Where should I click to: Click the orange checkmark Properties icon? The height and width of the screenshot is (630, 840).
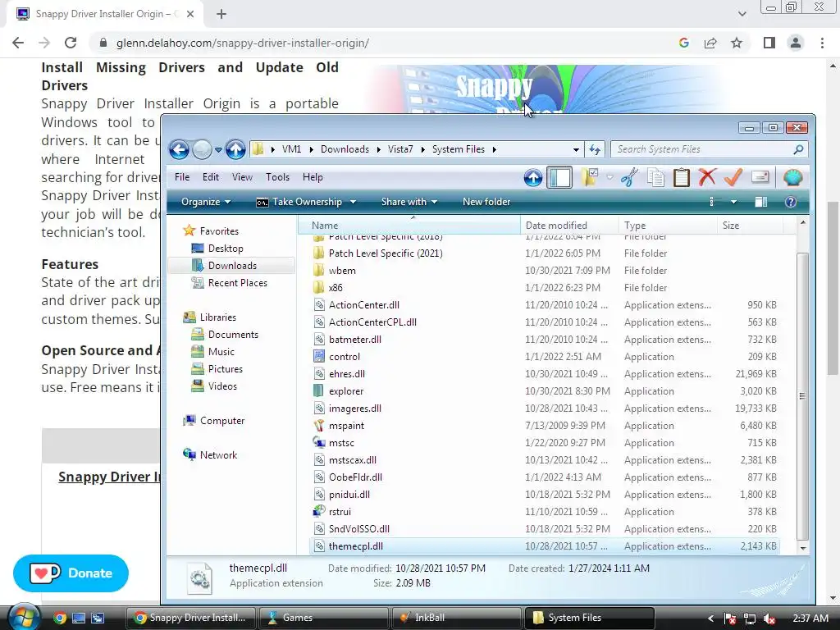pos(733,177)
